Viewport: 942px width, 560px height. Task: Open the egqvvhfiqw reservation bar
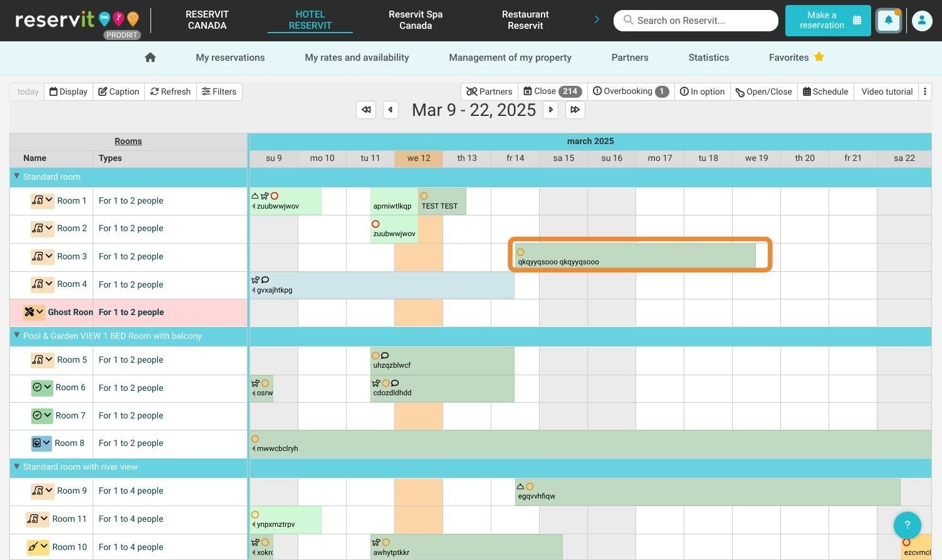[708, 492]
